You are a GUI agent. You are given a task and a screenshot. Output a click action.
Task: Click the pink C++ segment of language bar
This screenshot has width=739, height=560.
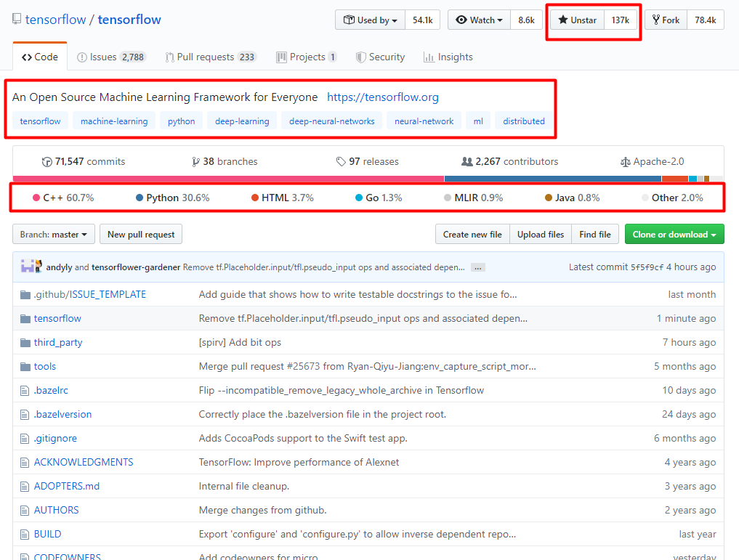229,179
